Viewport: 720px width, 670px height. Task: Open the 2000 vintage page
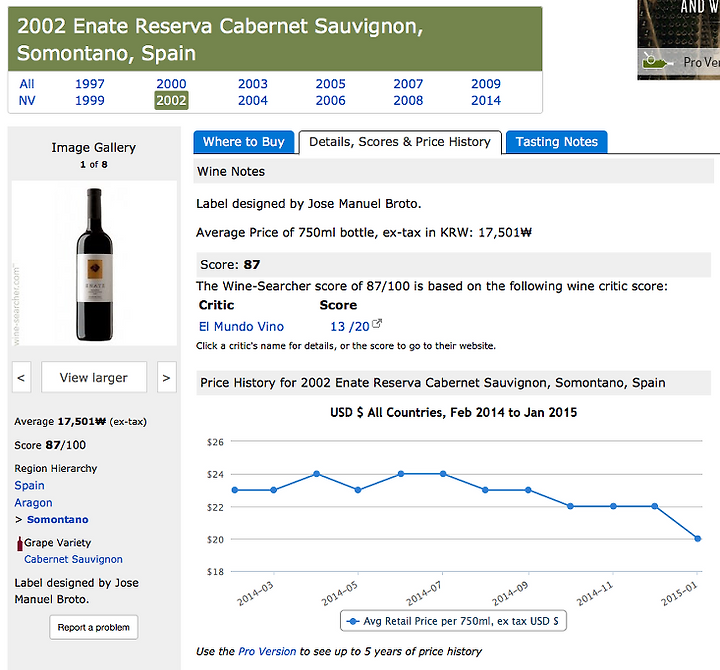171,84
